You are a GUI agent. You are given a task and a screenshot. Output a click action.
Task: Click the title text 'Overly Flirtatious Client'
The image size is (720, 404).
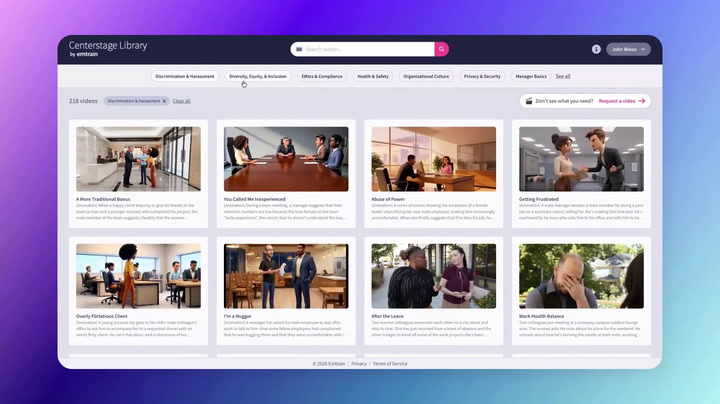(102, 316)
